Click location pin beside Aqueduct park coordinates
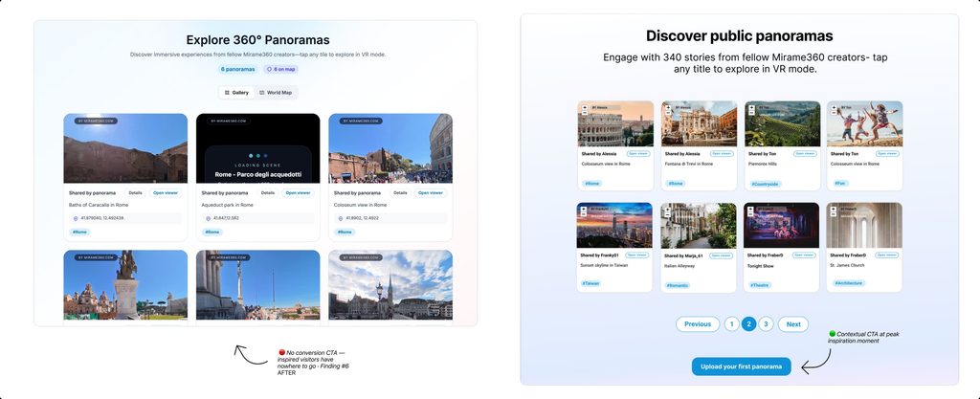The image size is (980, 399). tap(208, 218)
